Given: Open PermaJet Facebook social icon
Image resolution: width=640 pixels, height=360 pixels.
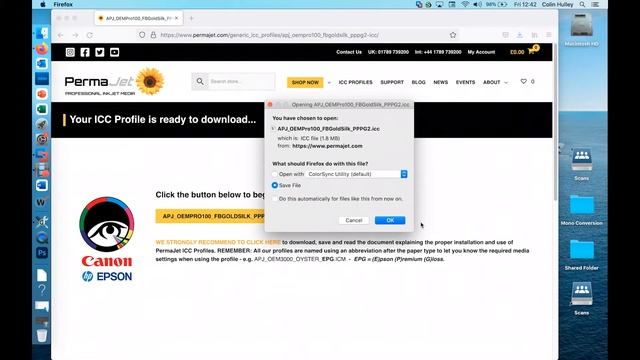Looking at the screenshot, I should (x=85, y=52).
